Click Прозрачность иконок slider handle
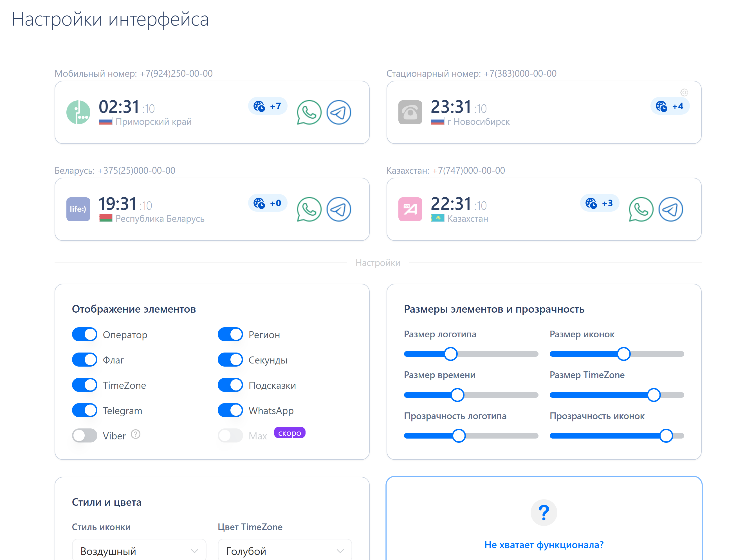 tap(666, 435)
